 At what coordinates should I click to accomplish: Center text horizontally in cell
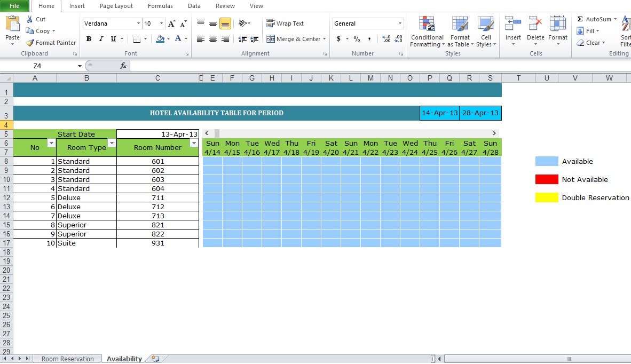pos(213,38)
